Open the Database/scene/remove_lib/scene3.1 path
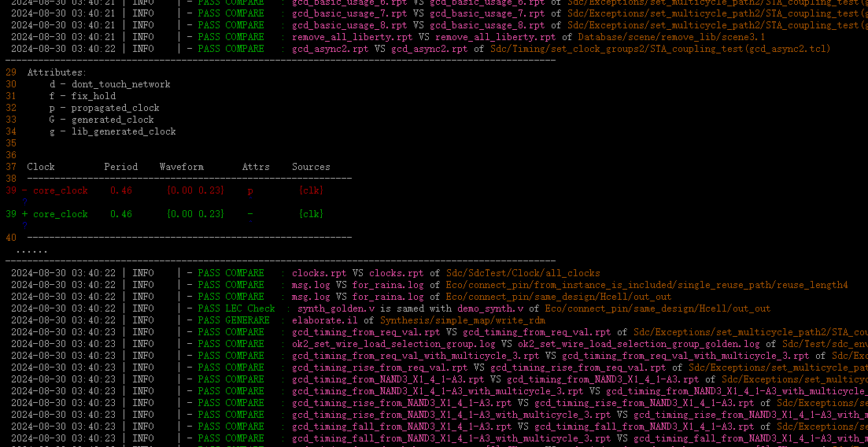 pos(671,37)
